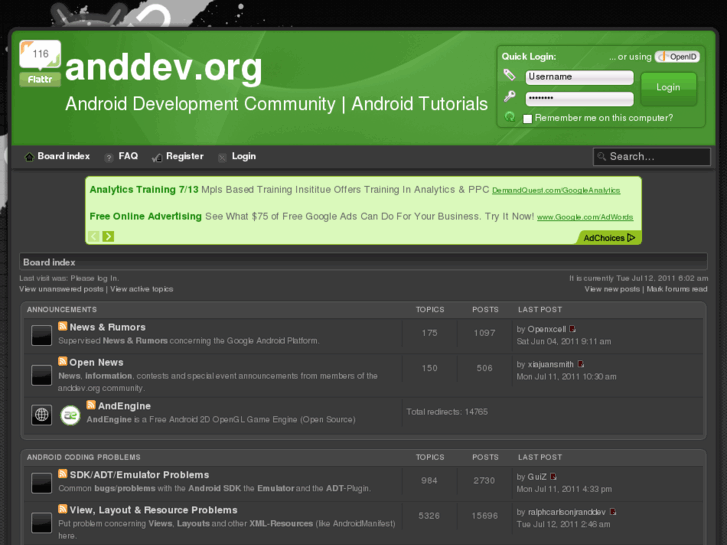Screen dimensions: 727x545
Task: Open the AndEngine forum link
Action: point(124,406)
